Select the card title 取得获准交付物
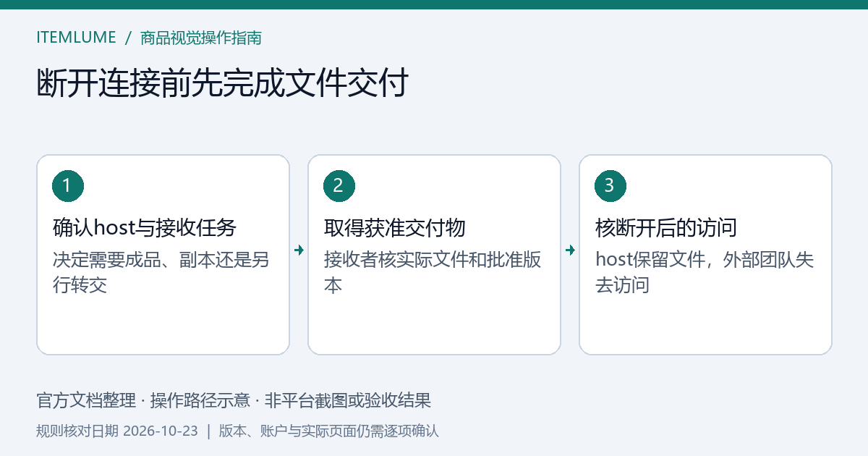Screen dimensions: 868x456 click(394, 228)
